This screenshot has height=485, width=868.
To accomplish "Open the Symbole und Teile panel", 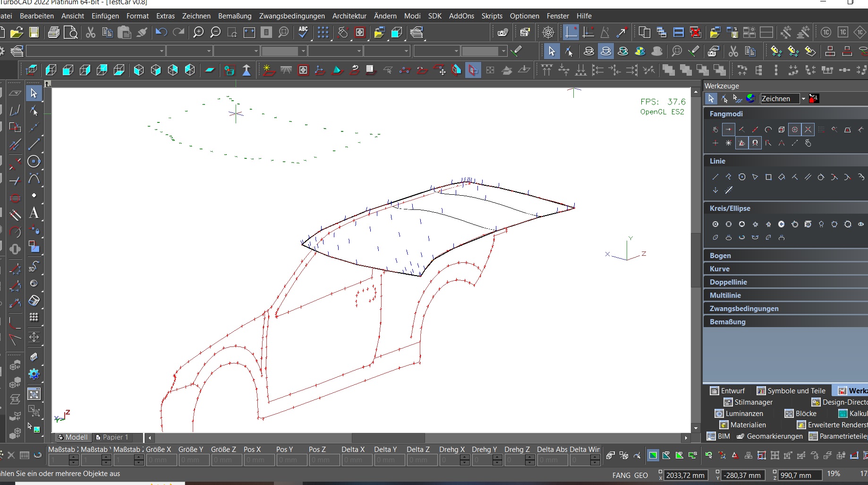I will click(x=791, y=391).
